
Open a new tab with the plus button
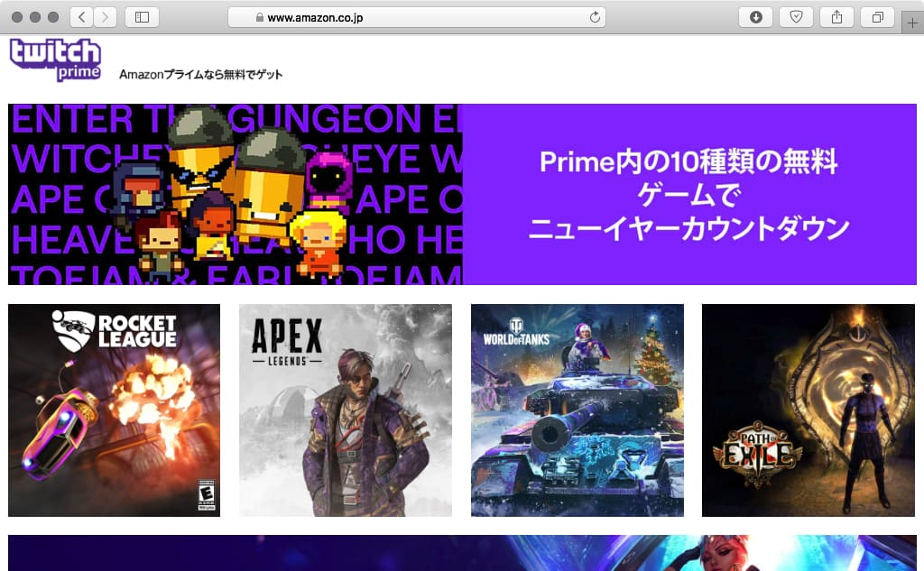tap(912, 23)
